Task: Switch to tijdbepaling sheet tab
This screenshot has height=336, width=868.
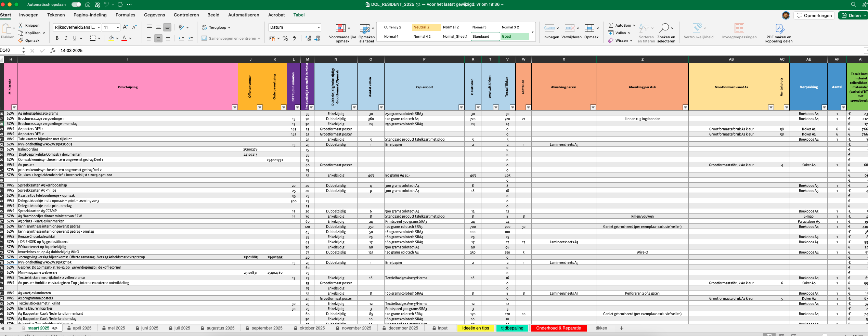Action: click(x=512, y=328)
